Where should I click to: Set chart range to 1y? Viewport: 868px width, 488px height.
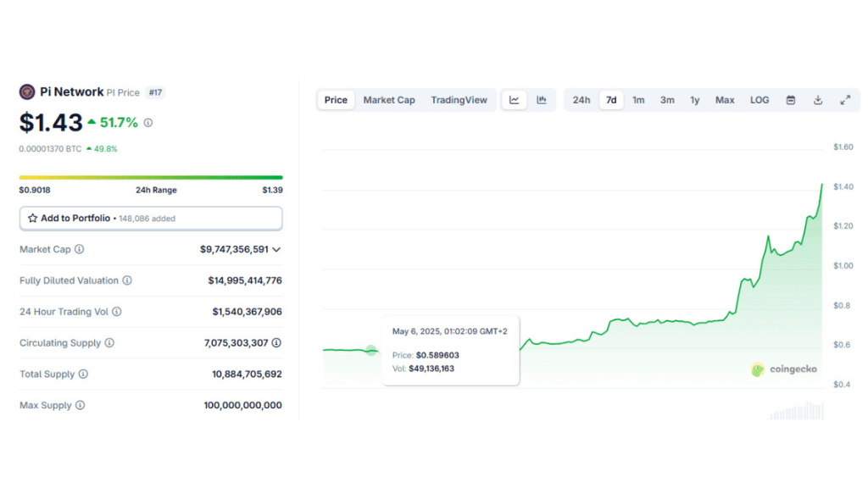695,100
